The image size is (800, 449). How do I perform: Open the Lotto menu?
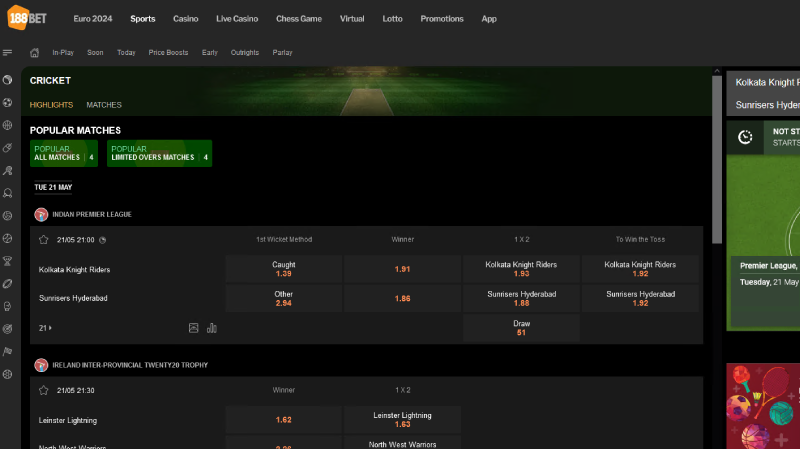392,19
